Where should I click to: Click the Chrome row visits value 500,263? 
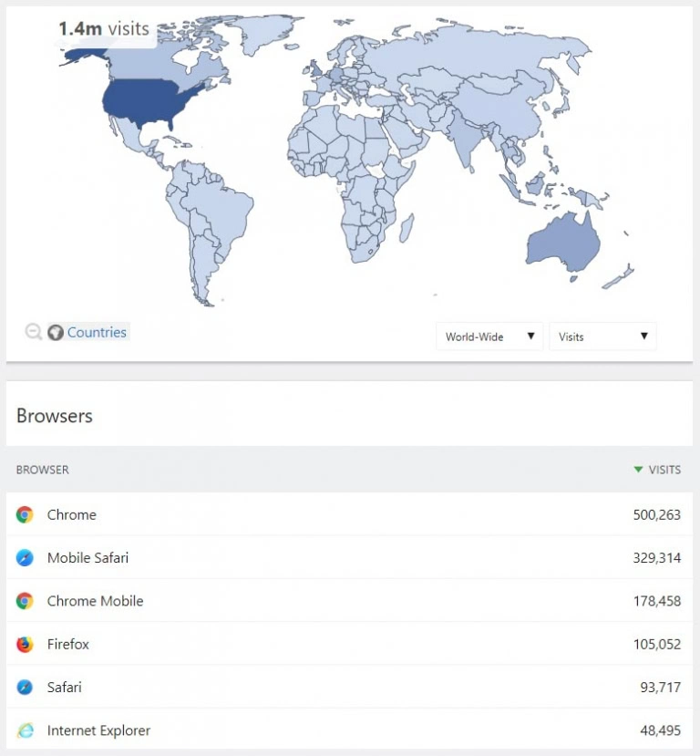coord(656,514)
